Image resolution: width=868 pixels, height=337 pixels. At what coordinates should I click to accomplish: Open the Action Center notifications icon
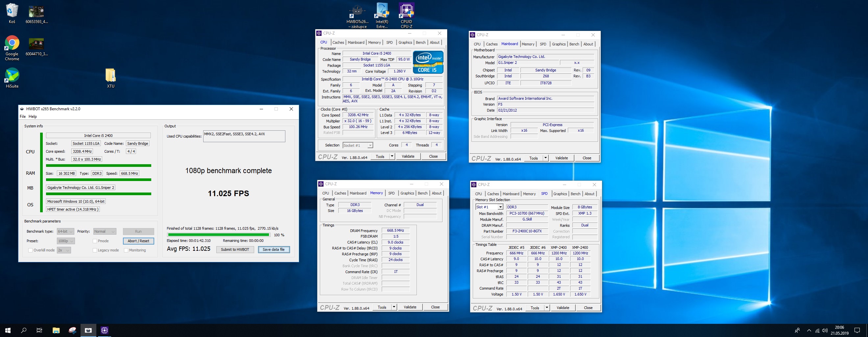coord(857,331)
